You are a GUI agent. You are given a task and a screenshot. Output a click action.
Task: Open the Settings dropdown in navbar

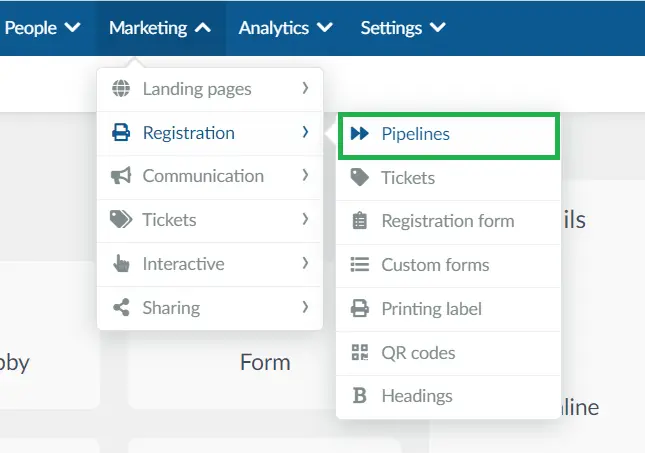[403, 28]
